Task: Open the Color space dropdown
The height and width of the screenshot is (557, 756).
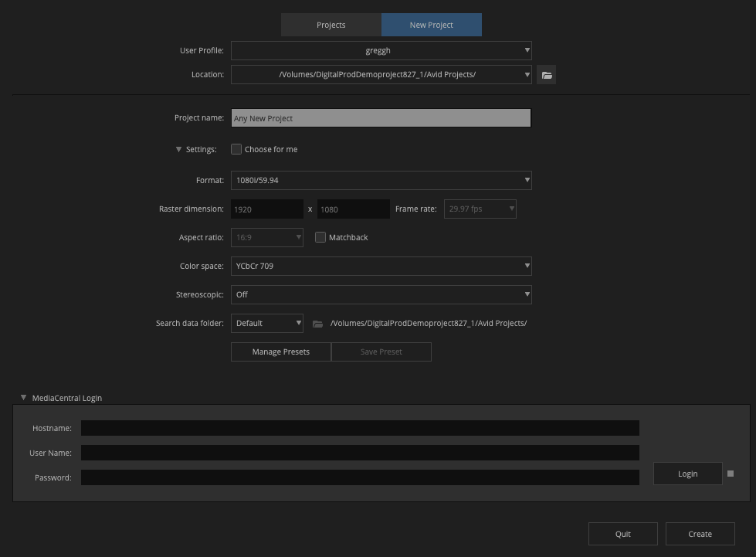Action: point(381,266)
